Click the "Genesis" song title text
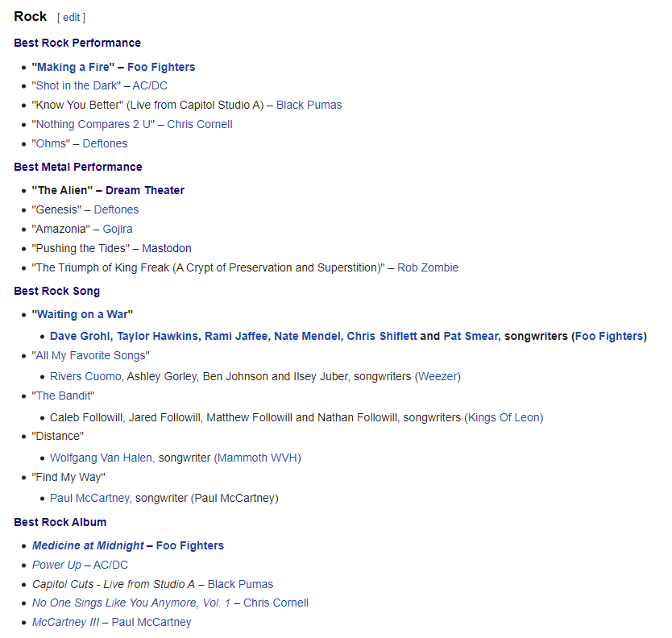 pyautogui.click(x=56, y=209)
